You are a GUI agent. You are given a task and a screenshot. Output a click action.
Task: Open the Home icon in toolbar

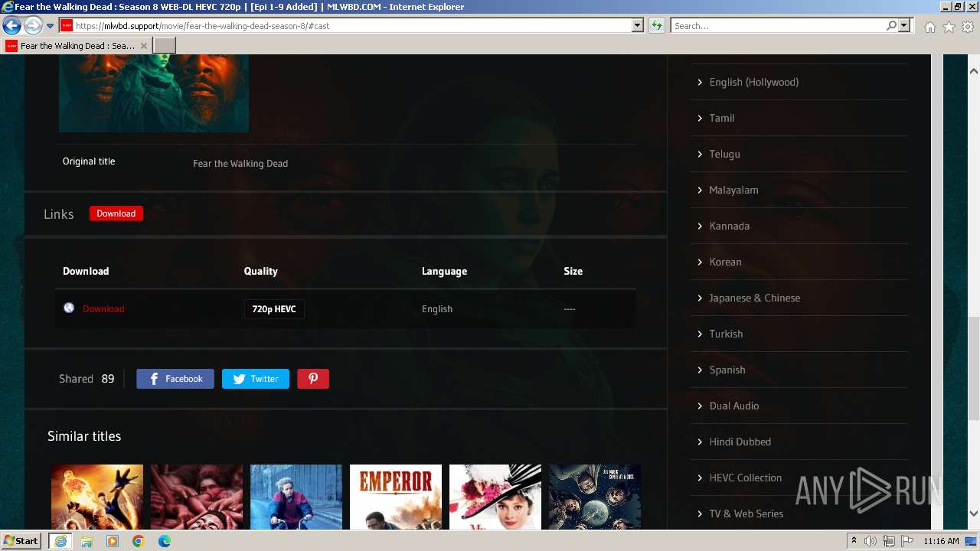[929, 27]
